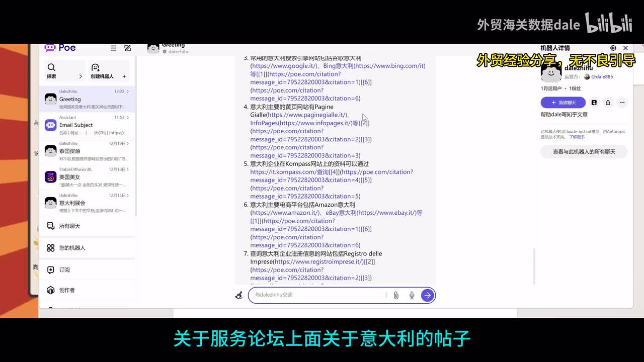Open the three-dot more options button
This screenshot has height=362, width=644.
coord(622,103)
